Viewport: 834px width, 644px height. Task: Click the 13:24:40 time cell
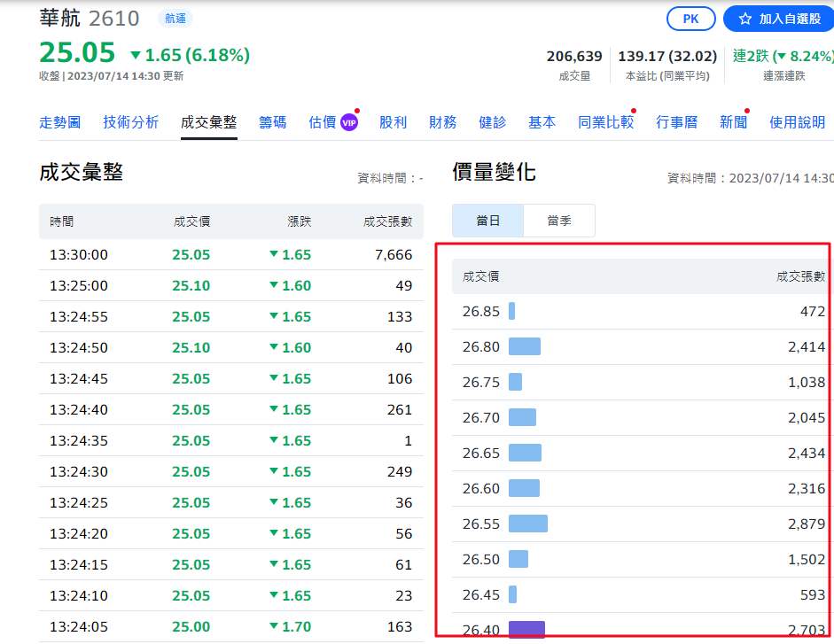pos(79,409)
